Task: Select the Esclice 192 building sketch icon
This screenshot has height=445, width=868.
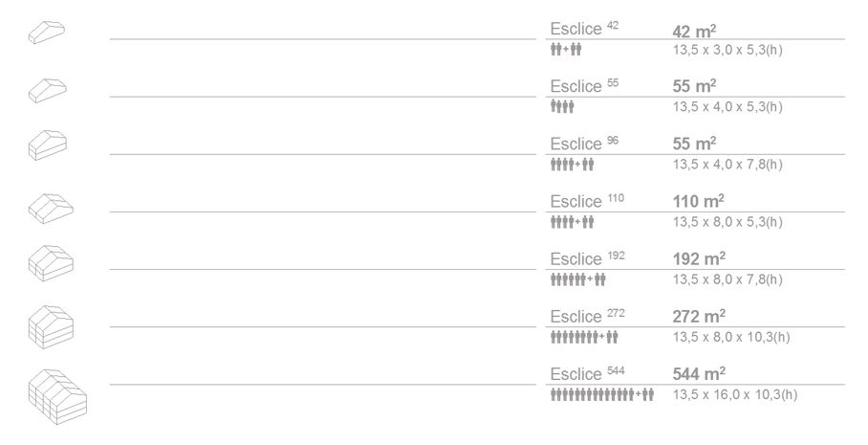Action: [x=45, y=260]
